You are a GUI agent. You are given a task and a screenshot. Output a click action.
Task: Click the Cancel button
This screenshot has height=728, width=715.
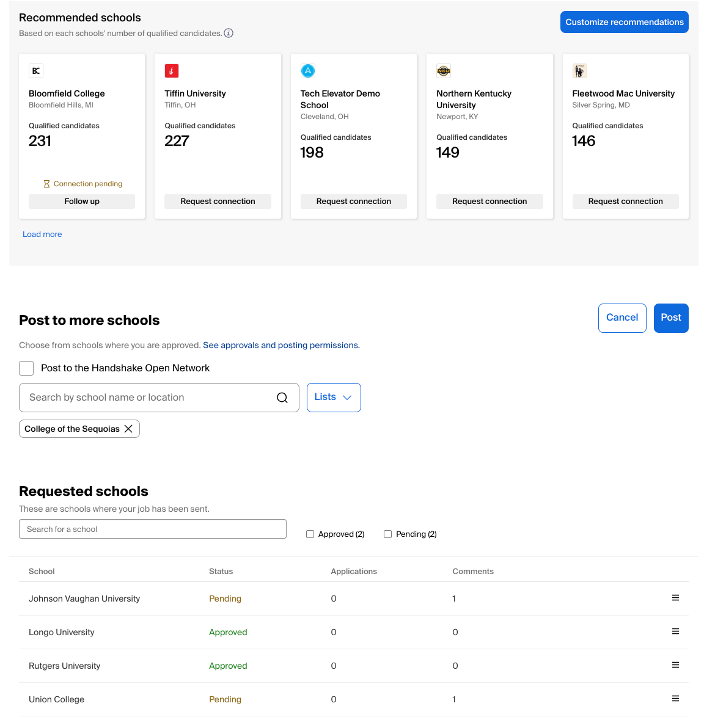[622, 318]
